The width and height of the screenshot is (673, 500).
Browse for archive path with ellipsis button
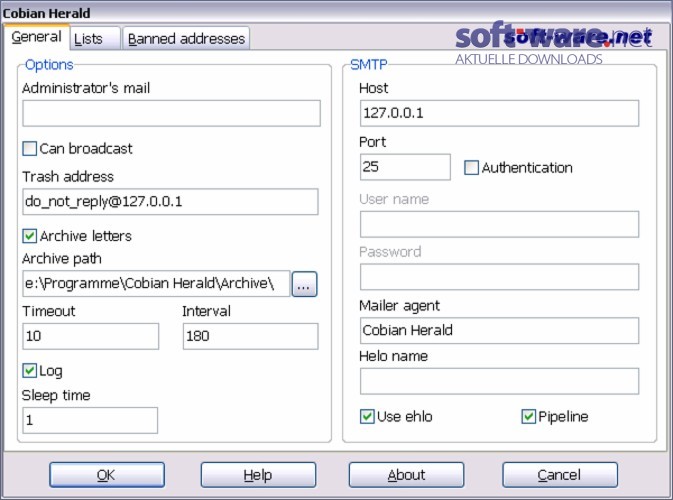[x=304, y=284]
